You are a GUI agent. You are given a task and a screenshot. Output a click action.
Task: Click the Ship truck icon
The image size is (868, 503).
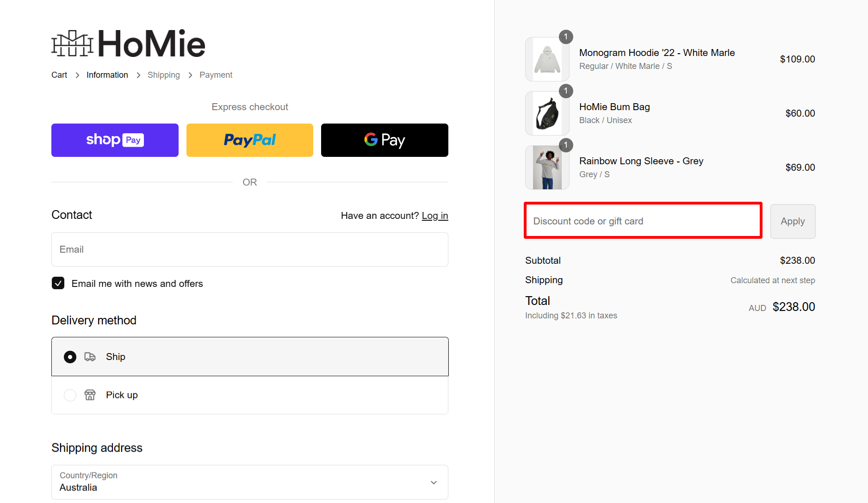(x=90, y=356)
